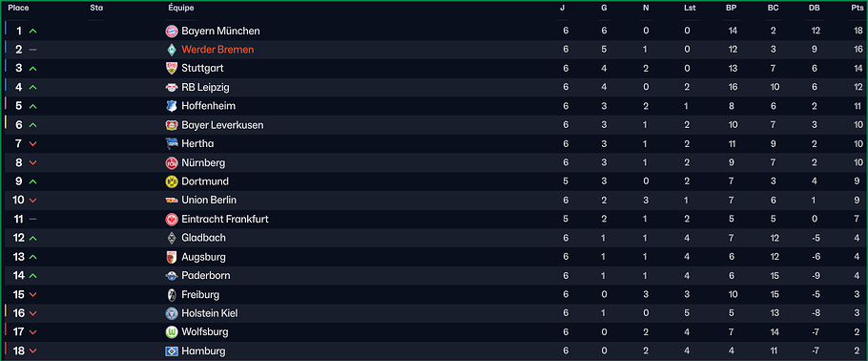Click the RB Leipzig club crest
This screenshot has height=361, width=868.
point(171,88)
